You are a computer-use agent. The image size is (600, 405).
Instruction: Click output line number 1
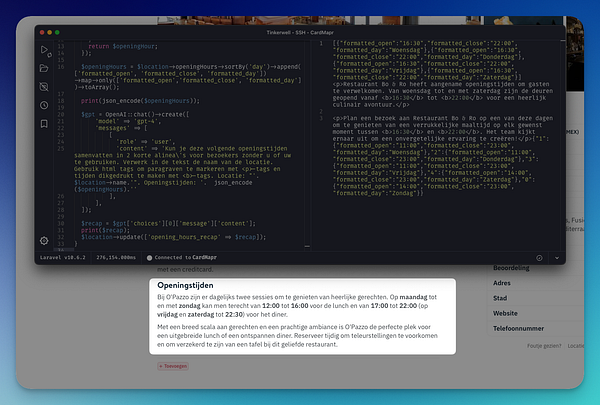(x=321, y=44)
